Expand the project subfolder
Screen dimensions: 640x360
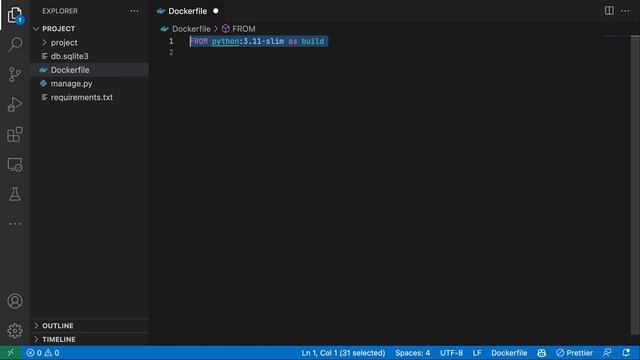(x=90, y=42)
